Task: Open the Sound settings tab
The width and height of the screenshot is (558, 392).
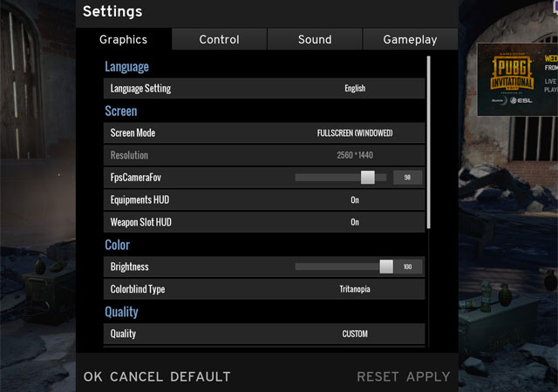Action: click(x=315, y=39)
